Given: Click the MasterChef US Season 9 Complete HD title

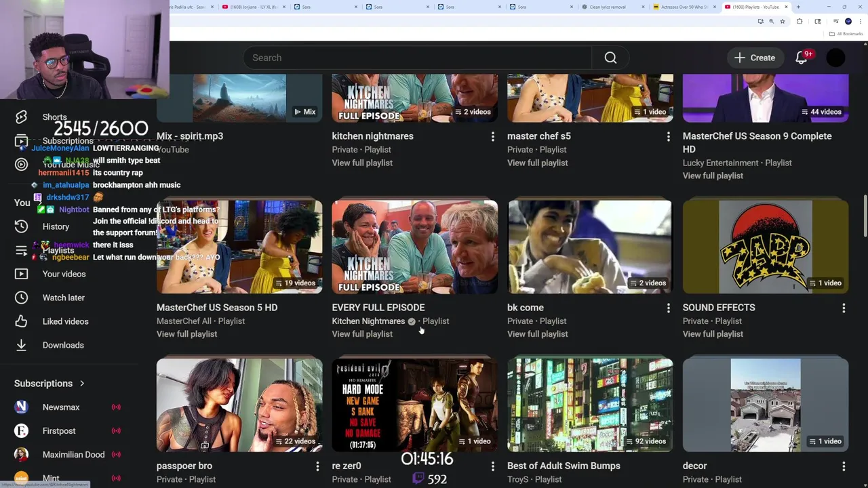Looking at the screenshot, I should point(757,143).
